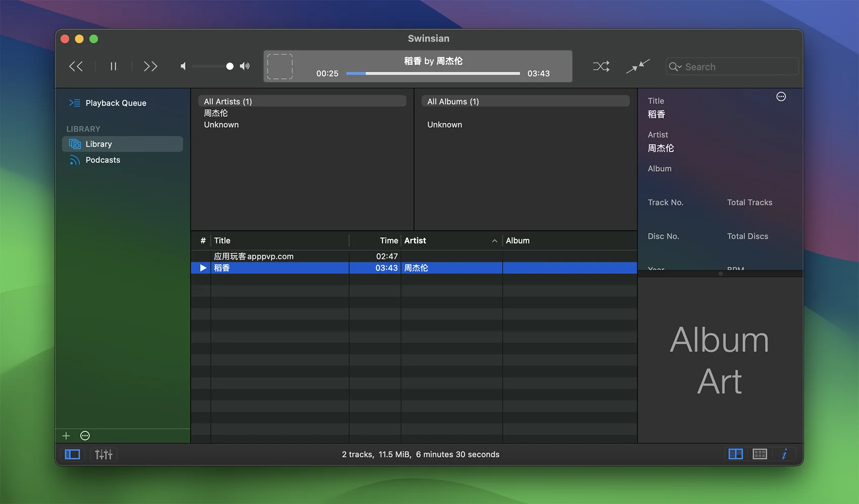Select Library in the sidebar
This screenshot has height=504, width=859.
pos(122,144)
